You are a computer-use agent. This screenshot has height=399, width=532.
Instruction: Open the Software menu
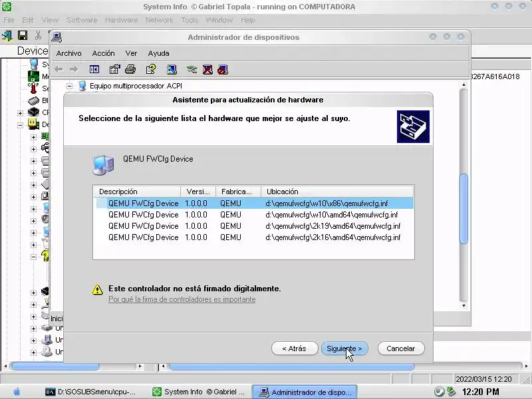pyautogui.click(x=82, y=20)
